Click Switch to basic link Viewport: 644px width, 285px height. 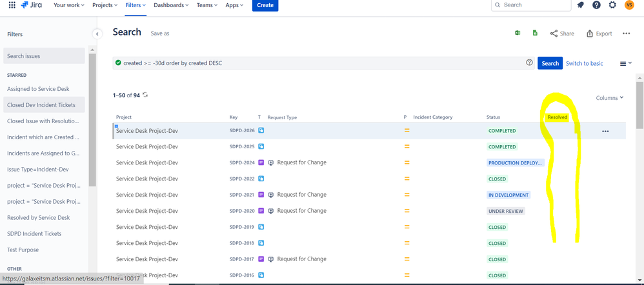coord(585,63)
